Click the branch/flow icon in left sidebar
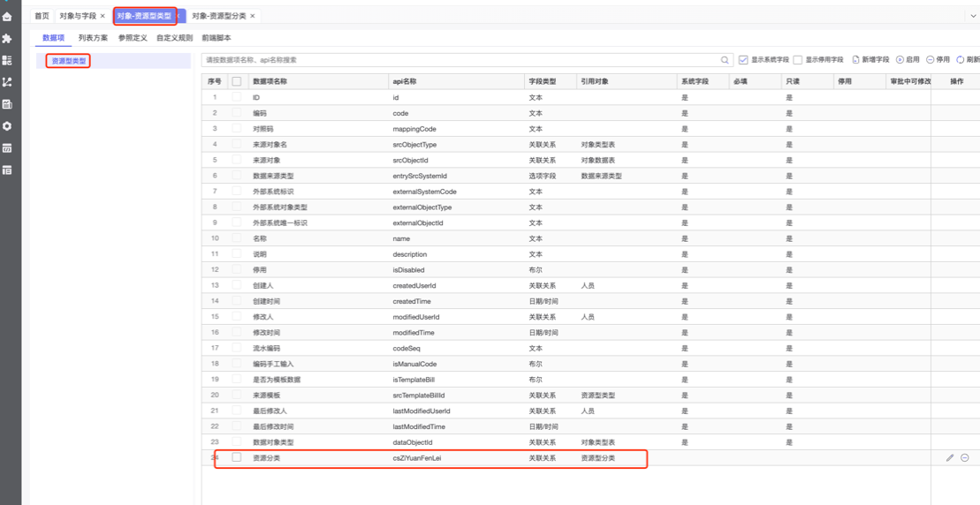The width and height of the screenshot is (980, 505). point(7,82)
